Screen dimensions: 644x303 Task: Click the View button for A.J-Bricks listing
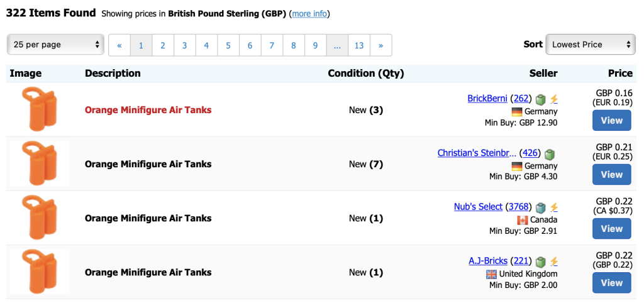click(611, 283)
